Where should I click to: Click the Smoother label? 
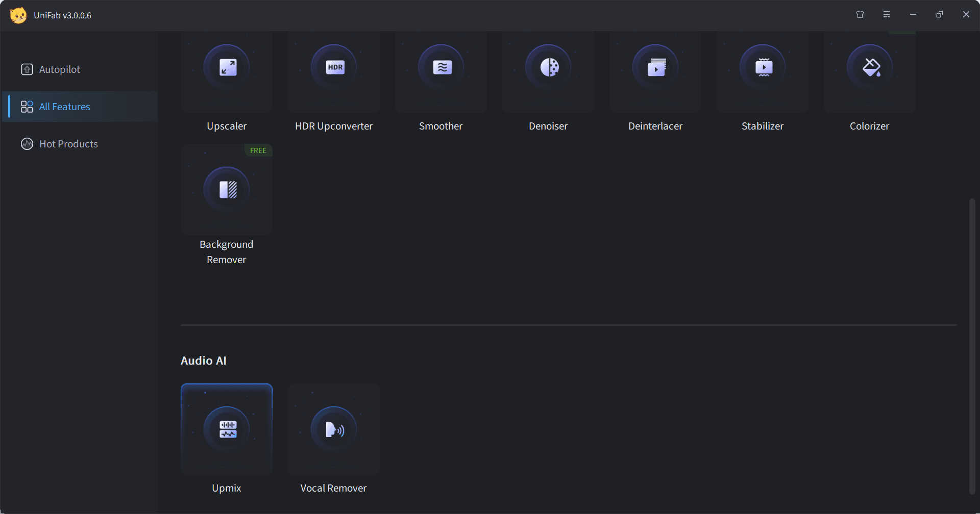click(x=441, y=126)
